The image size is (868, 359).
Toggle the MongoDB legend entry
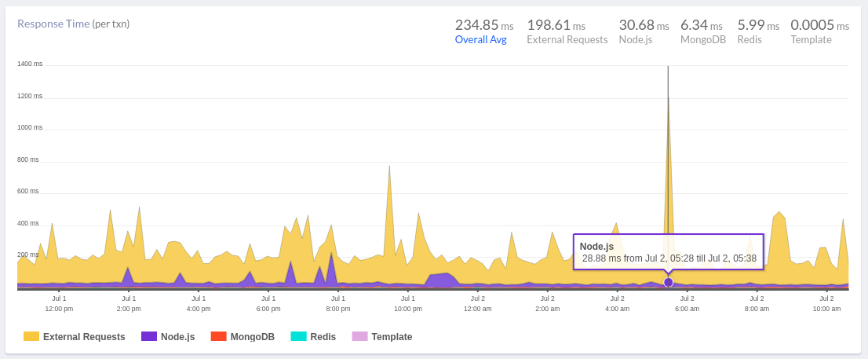coord(243,336)
